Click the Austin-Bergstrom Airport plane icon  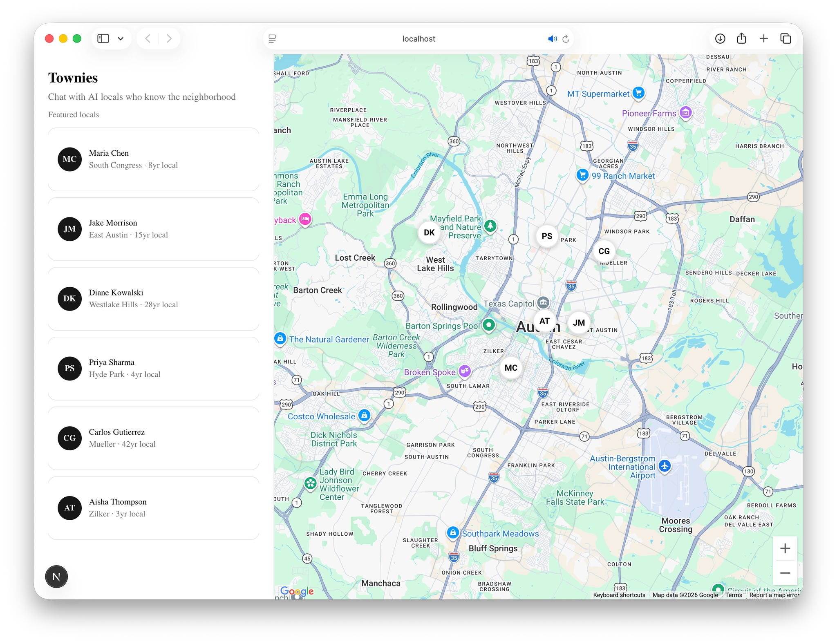(x=665, y=466)
